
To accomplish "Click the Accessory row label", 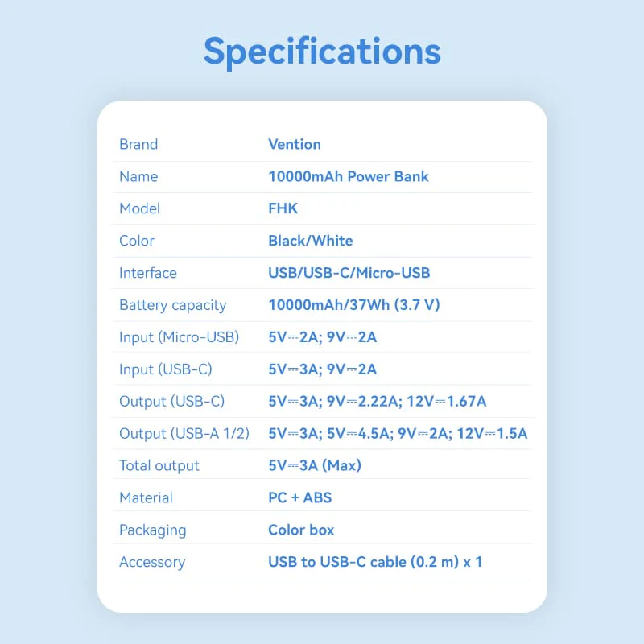I will (152, 562).
